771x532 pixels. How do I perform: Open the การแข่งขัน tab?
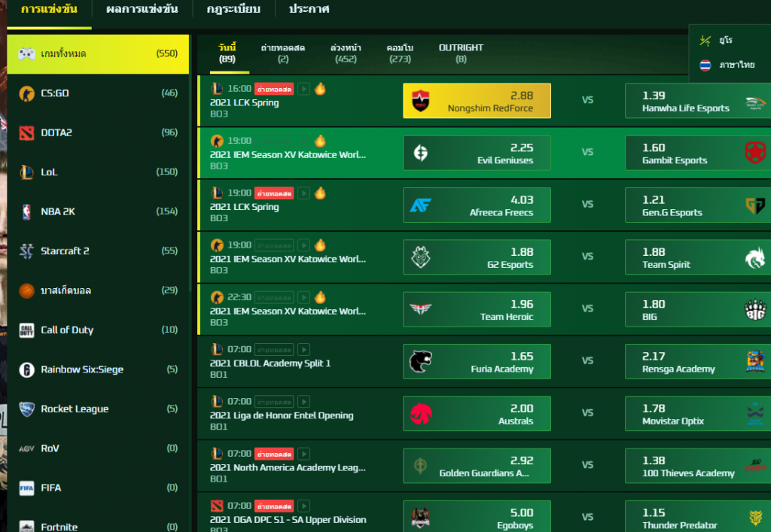point(49,9)
